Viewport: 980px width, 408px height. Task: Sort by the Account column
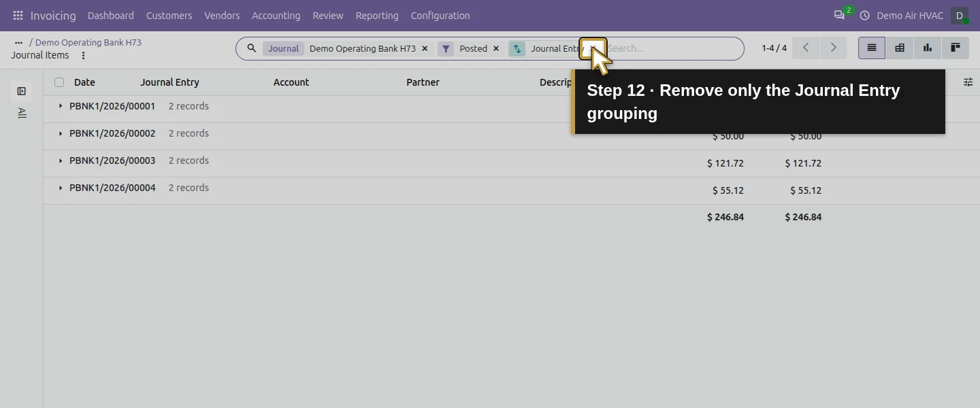coord(291,82)
